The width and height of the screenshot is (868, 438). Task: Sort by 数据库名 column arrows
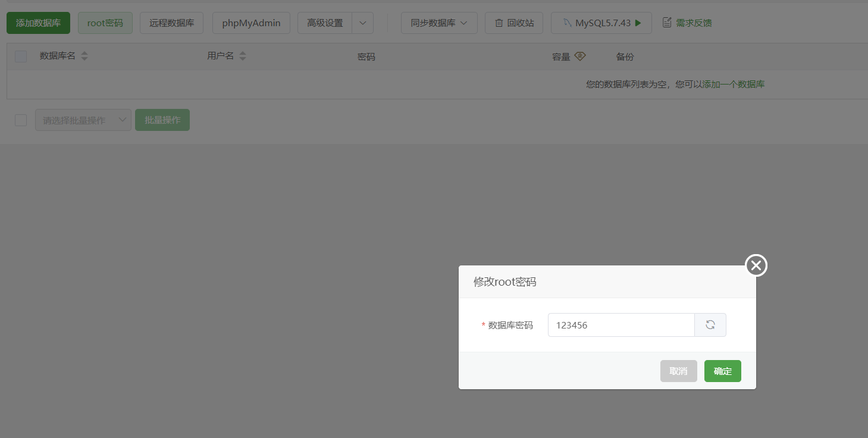84,56
